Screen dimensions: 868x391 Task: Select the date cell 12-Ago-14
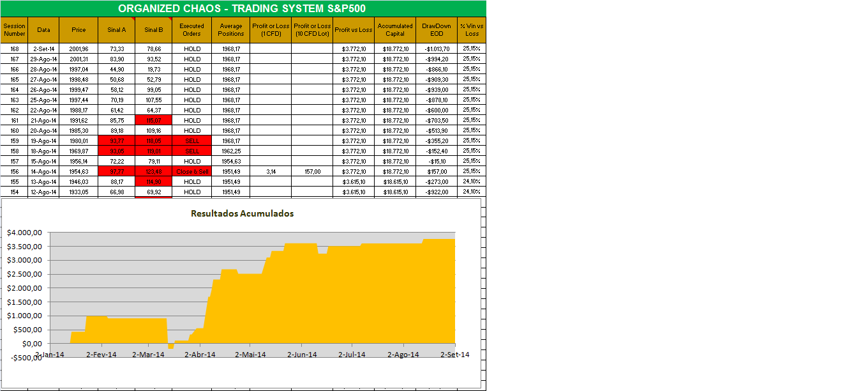pos(44,192)
